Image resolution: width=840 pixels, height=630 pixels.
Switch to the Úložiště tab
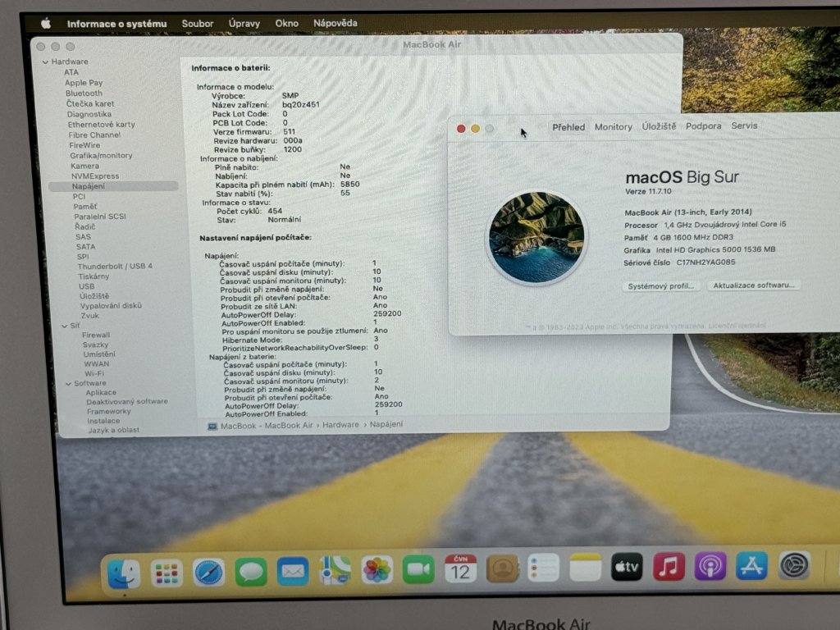[659, 126]
